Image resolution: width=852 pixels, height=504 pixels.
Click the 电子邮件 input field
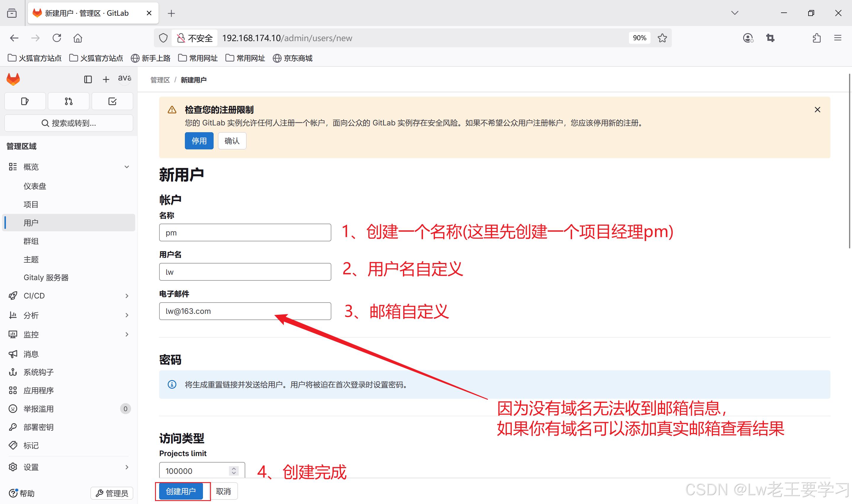(x=245, y=311)
